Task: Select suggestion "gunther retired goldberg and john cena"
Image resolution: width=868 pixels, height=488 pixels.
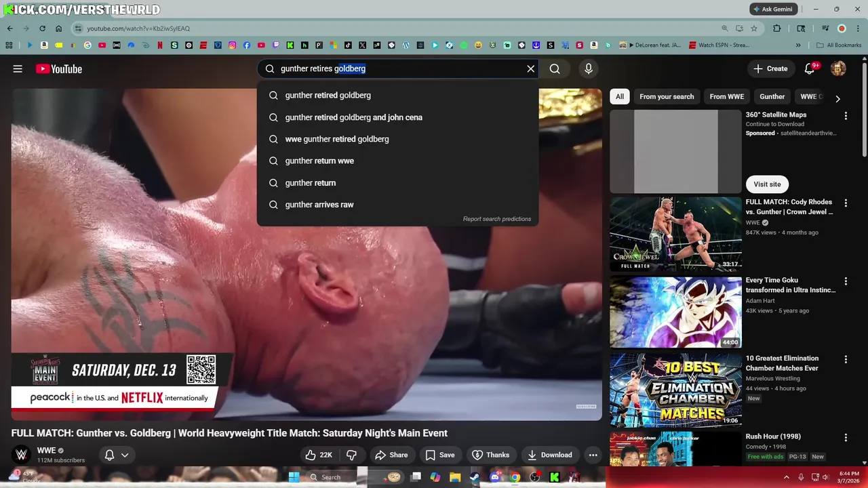Action: pyautogui.click(x=397, y=117)
